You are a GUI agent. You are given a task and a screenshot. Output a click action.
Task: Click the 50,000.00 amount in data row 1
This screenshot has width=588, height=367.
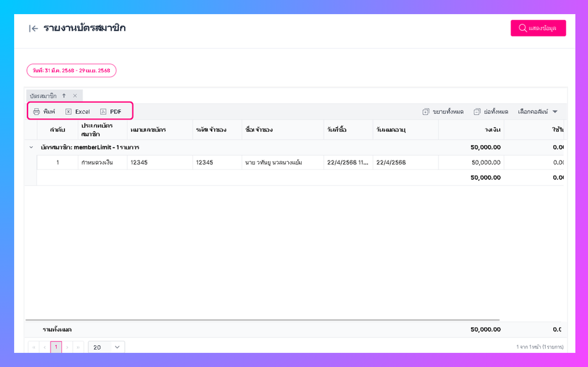486,162
